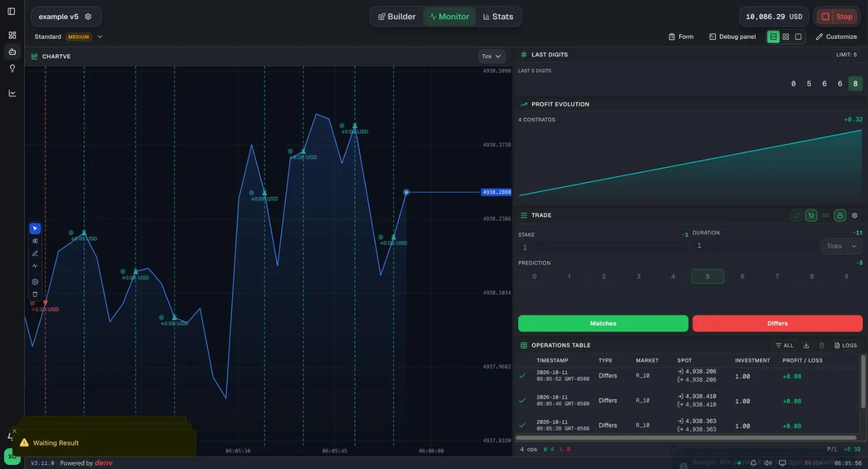
Task: Click the monitor icon in status bar
Action: point(783,463)
